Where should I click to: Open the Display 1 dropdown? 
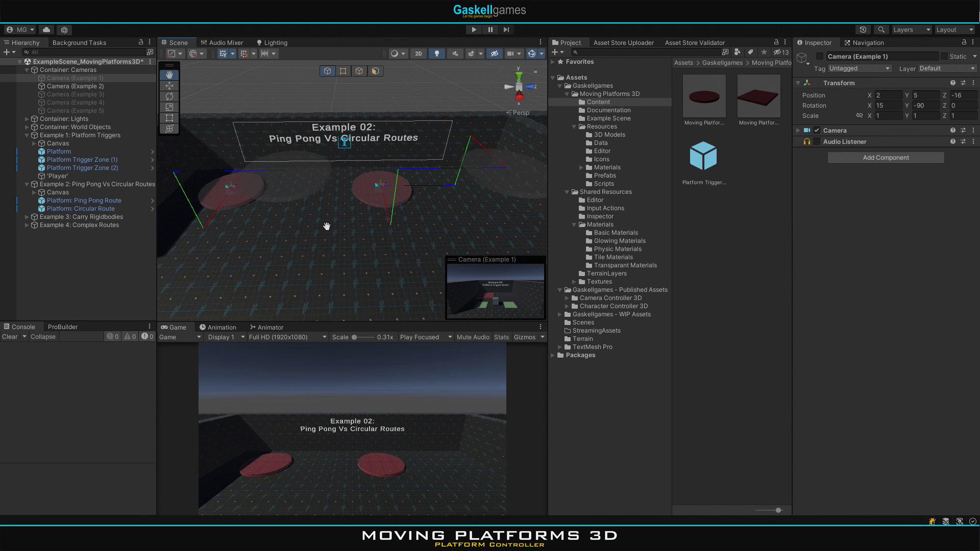[225, 337]
